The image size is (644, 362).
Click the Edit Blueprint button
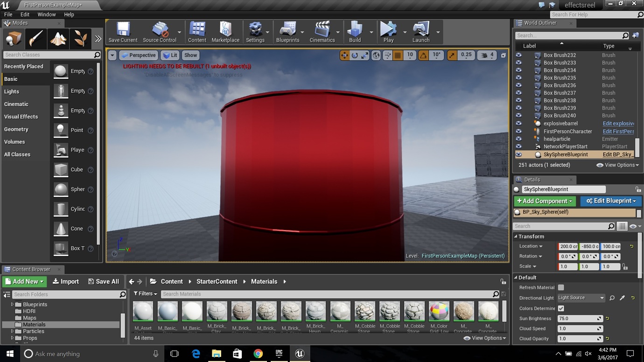point(611,201)
